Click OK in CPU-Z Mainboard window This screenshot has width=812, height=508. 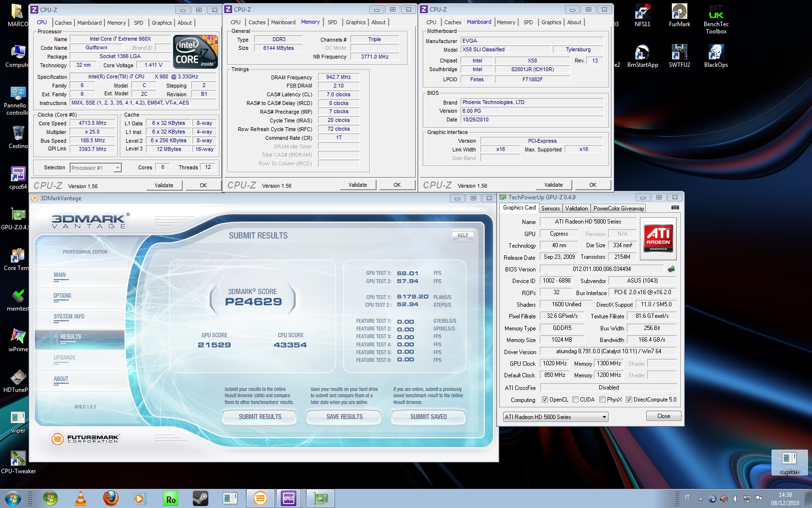[593, 185]
